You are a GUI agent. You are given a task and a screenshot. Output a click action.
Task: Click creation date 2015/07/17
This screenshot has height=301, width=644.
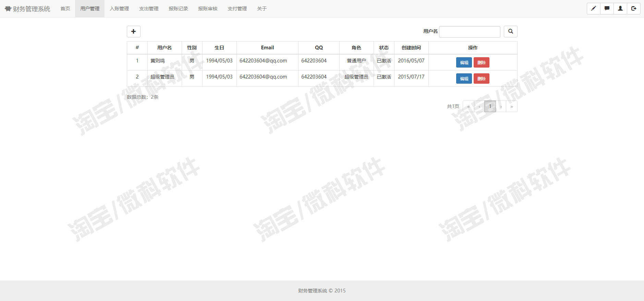(x=411, y=77)
